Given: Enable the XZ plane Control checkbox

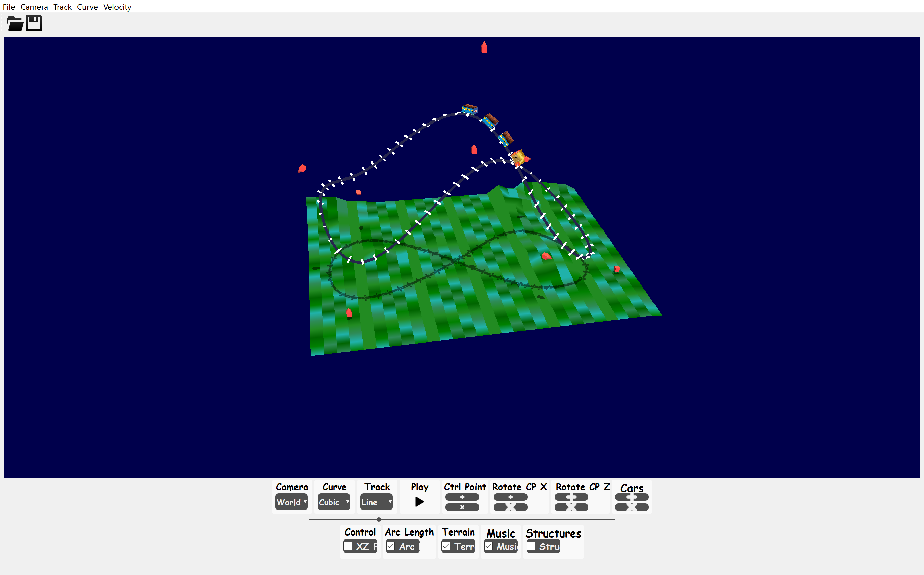Looking at the screenshot, I should click(348, 546).
